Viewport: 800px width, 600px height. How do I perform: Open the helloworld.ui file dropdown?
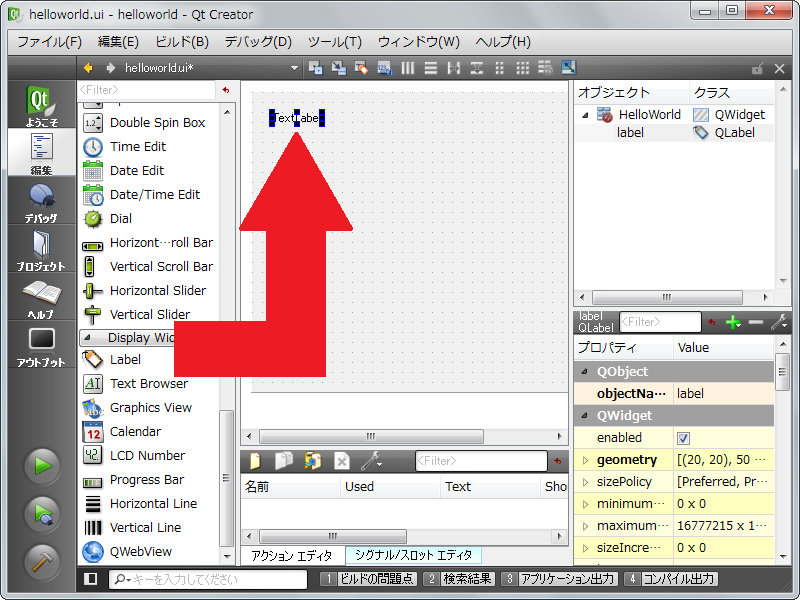coord(294,68)
